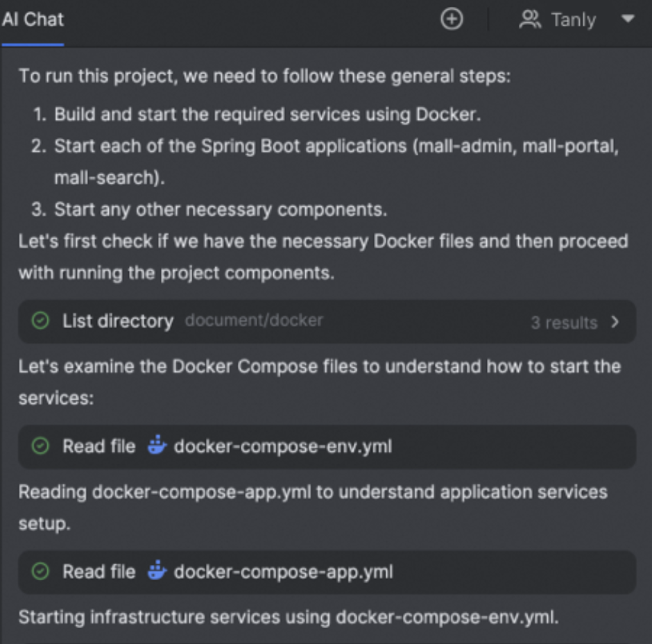
Task: Click Docker icon next to docker-compose-env.yml
Action: 157,445
